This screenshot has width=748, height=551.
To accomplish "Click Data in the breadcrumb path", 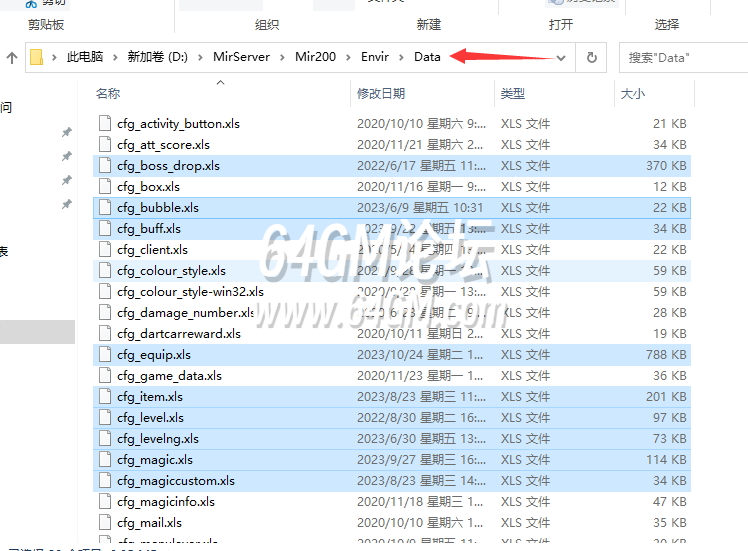I will (x=427, y=57).
